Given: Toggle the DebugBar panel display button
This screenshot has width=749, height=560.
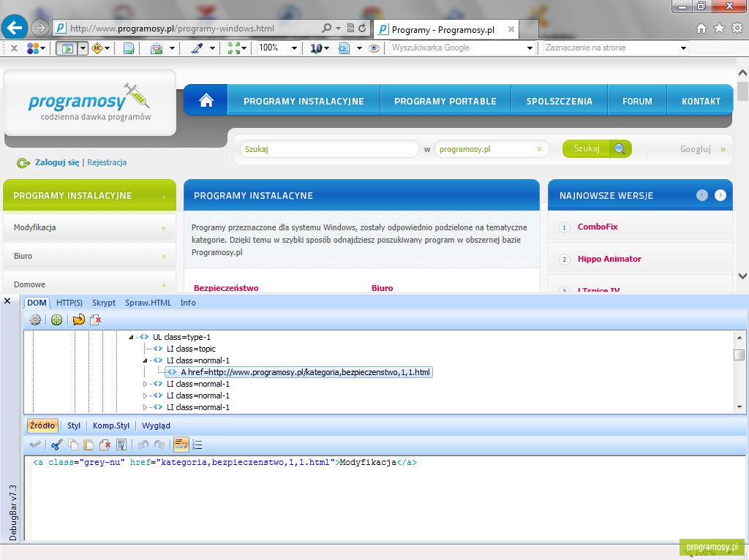Looking at the screenshot, I should click(x=67, y=48).
